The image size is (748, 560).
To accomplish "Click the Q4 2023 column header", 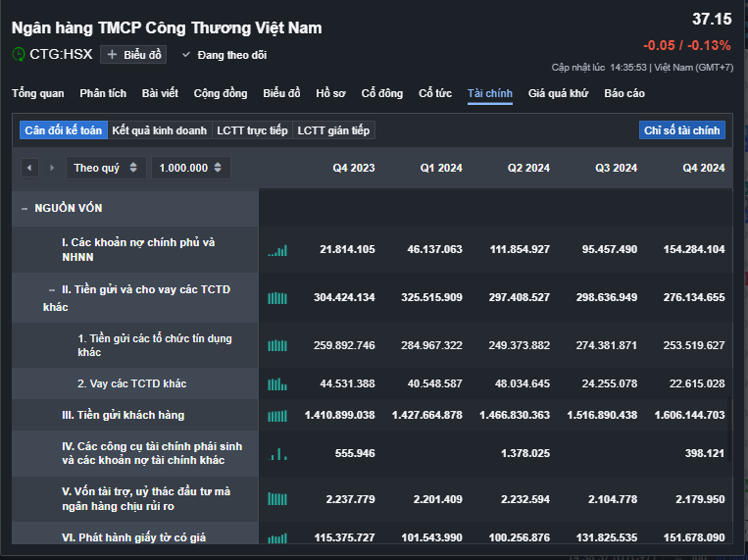I will coord(354,168).
